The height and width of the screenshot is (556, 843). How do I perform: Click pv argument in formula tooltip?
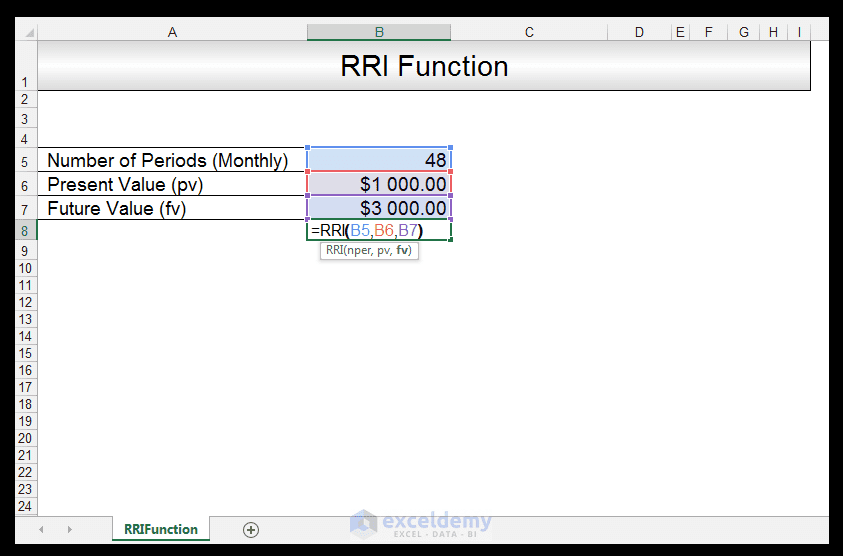tap(383, 251)
